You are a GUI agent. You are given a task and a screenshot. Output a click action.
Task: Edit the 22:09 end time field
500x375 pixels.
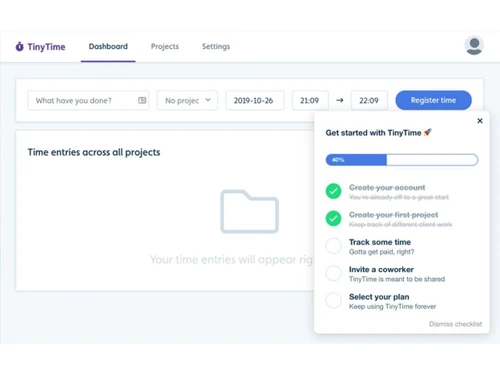click(x=369, y=100)
